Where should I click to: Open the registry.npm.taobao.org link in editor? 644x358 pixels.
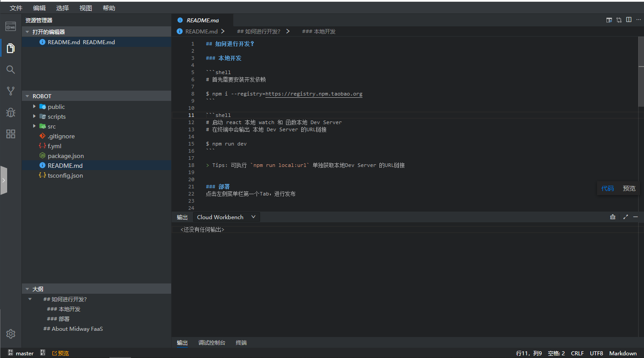click(314, 94)
